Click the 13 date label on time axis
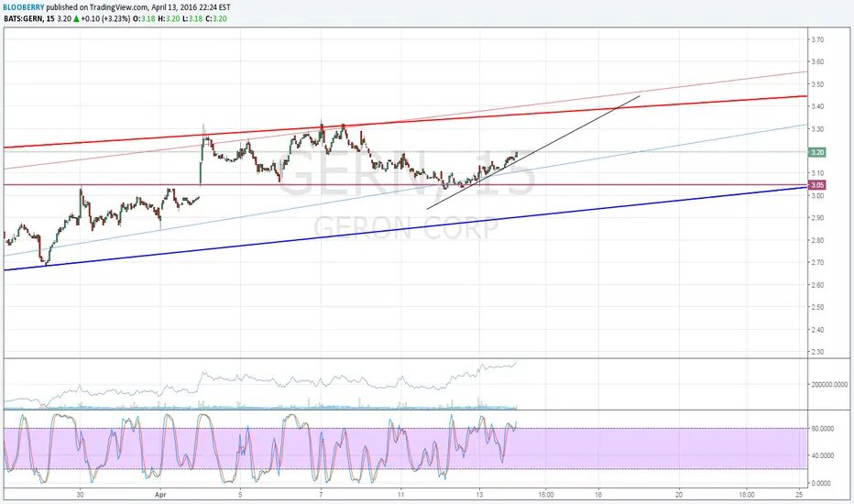Screen dimensions: 854x504 coord(480,495)
